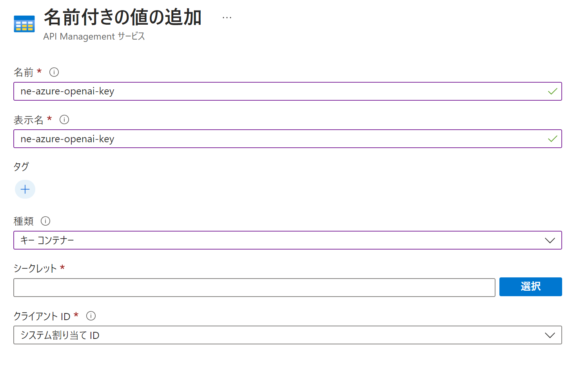Click the 名前付きの値の追加 page title
The image size is (588, 382).
pyautogui.click(x=123, y=18)
